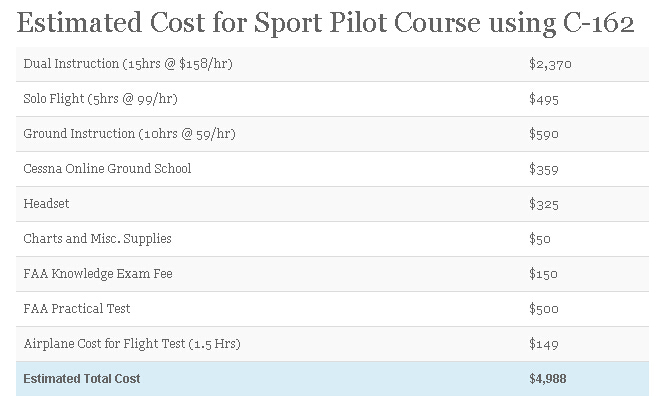Click the heading Estimated Cost for Sport Pilot Course

(325, 23)
